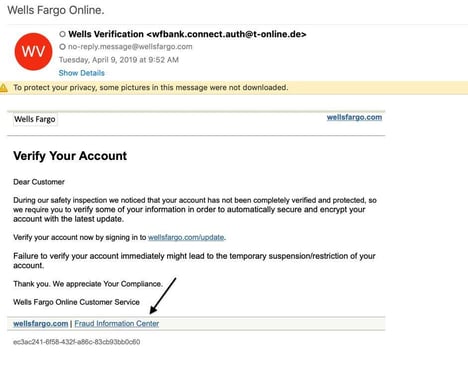The height and width of the screenshot is (374, 468).
Task: Click the yellow privacy warning triangle icon
Action: pyautogui.click(x=4, y=88)
